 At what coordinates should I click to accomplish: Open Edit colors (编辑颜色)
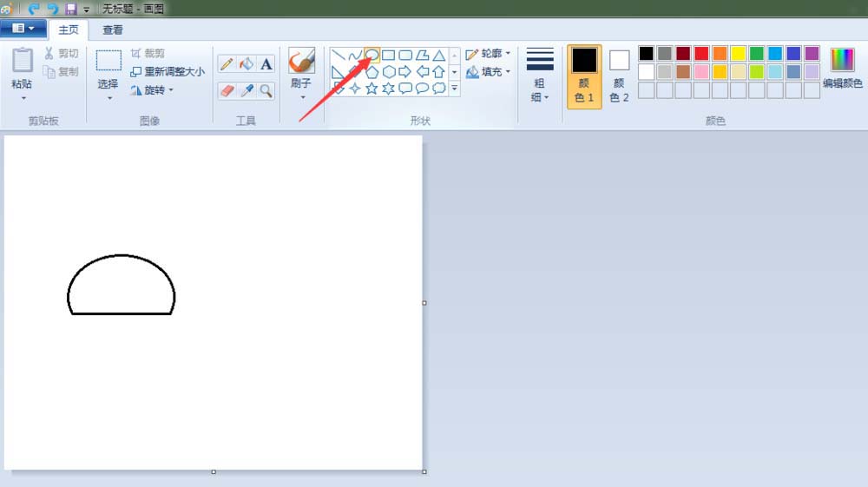click(x=842, y=68)
